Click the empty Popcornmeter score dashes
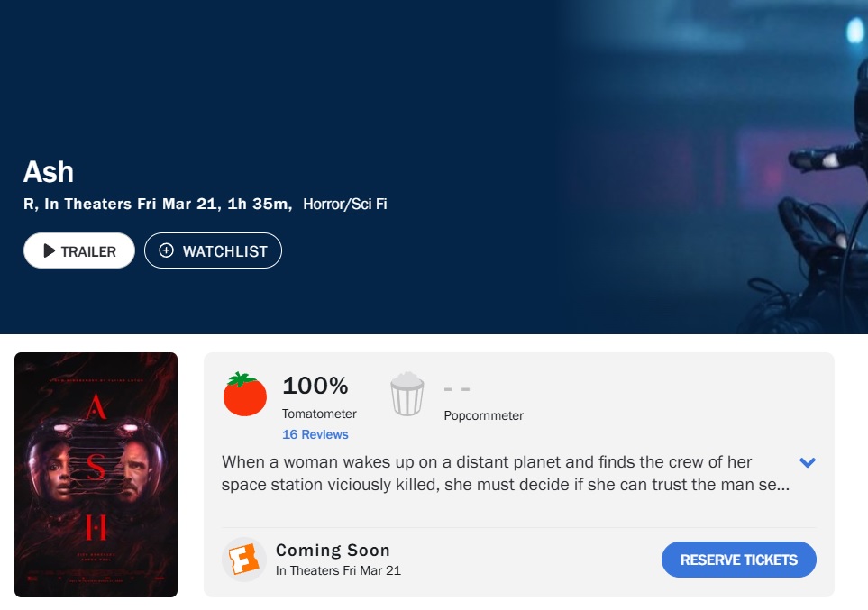This screenshot has width=868, height=610. click(x=457, y=389)
